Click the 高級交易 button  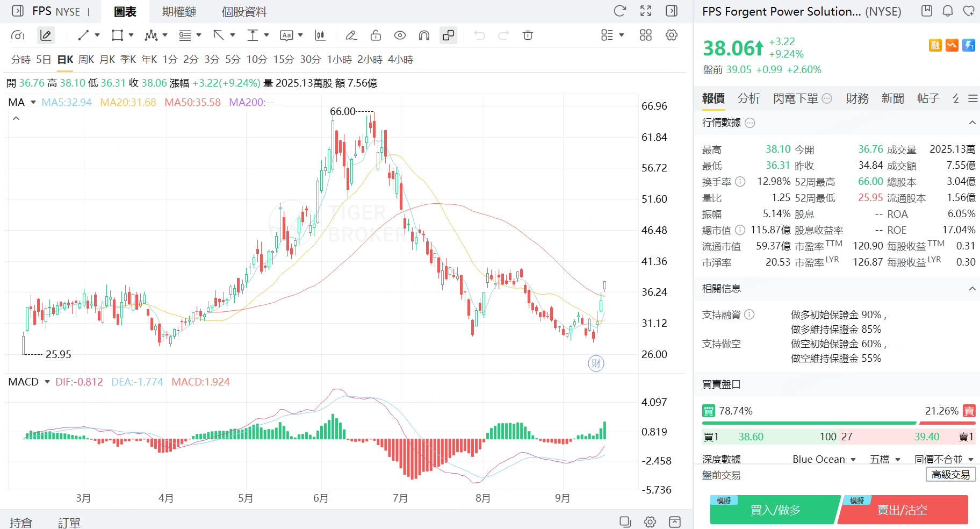click(x=951, y=474)
